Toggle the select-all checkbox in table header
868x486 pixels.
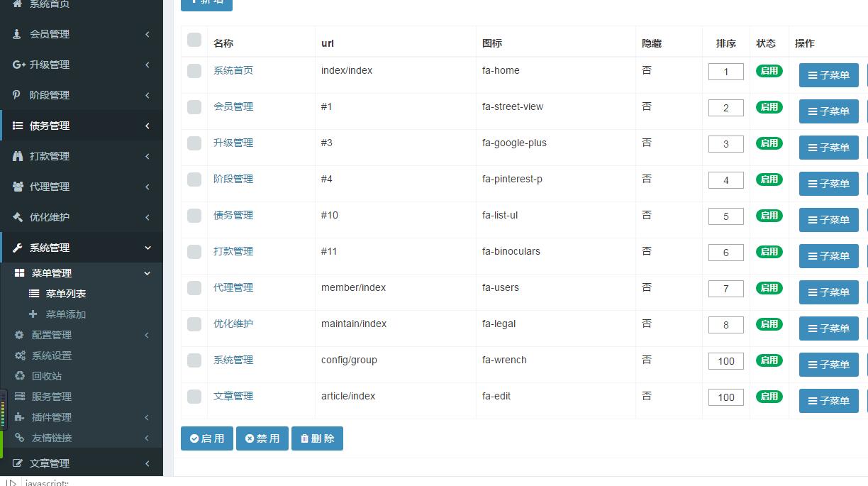pyautogui.click(x=194, y=40)
